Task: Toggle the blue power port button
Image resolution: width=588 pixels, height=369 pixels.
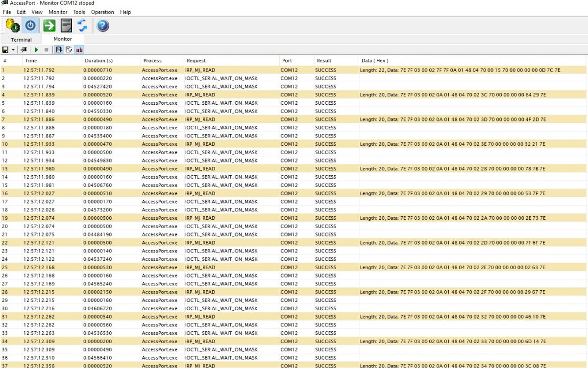Action: 30,25
